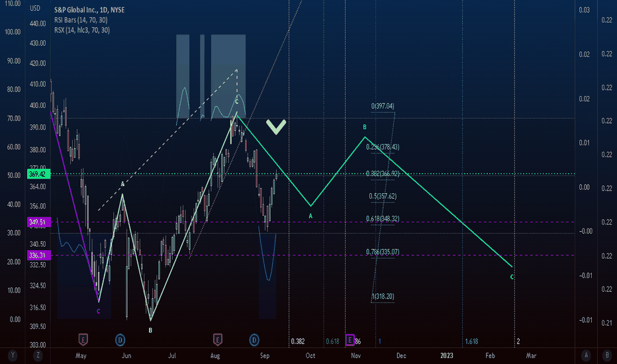Select the 0.618 time Fibonacci label
Screen dimensions: 617x364
(x=332, y=341)
